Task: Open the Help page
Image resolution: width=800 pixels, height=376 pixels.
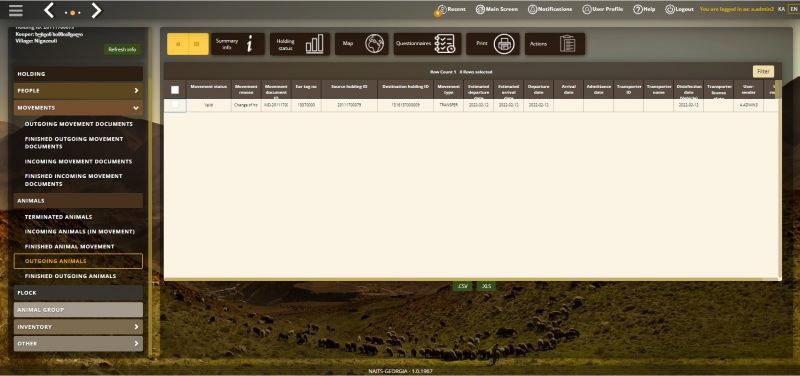Action: (644, 9)
